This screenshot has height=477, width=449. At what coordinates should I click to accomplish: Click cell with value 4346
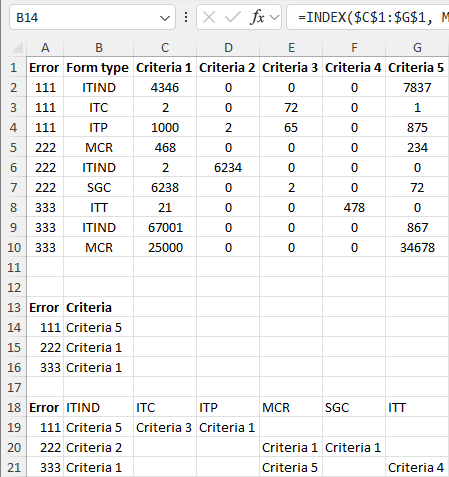[x=165, y=88]
